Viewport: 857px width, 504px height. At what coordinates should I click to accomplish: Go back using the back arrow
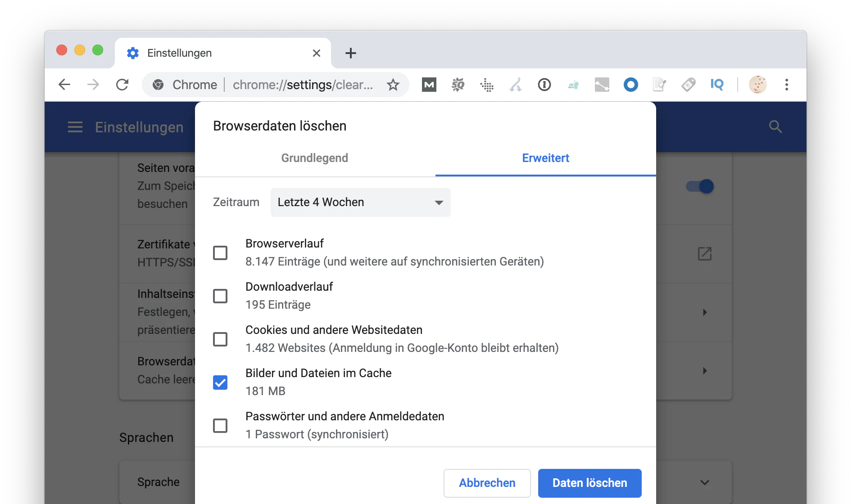tap(64, 85)
